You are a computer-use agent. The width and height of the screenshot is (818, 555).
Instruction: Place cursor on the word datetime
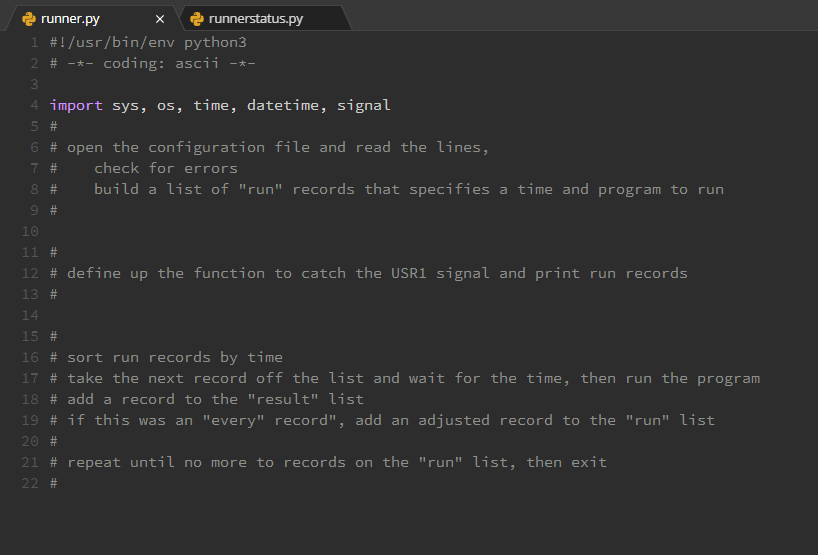[x=283, y=105]
